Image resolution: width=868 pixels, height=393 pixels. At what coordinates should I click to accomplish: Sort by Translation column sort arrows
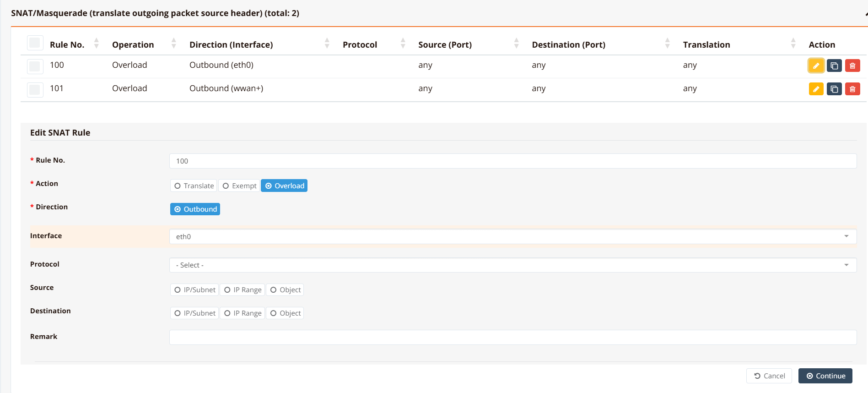coord(793,44)
